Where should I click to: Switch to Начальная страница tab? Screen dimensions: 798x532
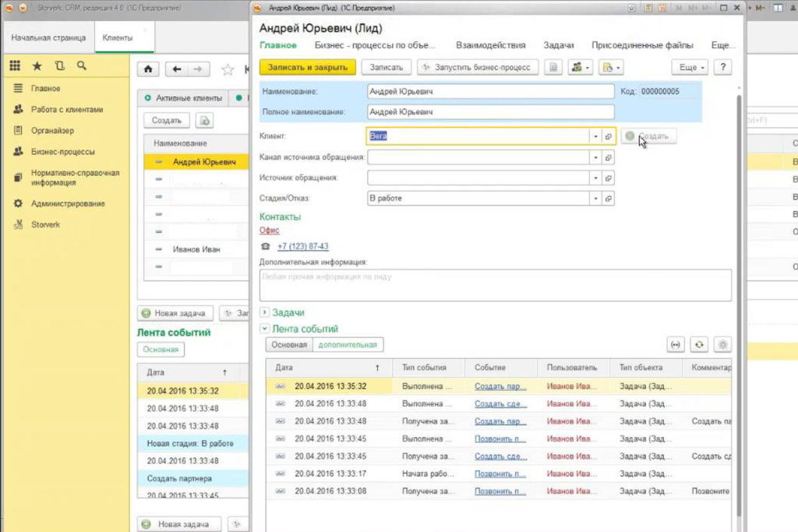49,37
